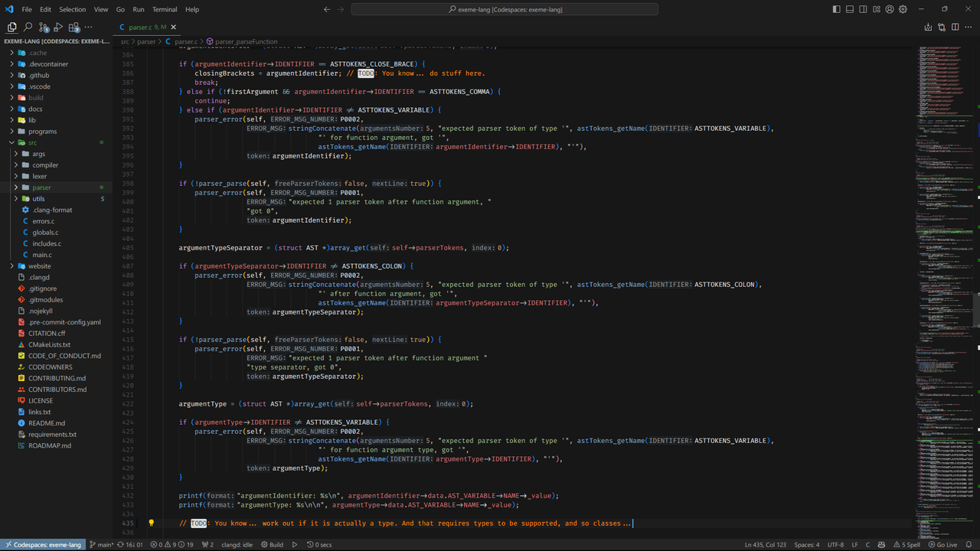Toggle the primary side bar visibility
The width and height of the screenshot is (980, 551).
(x=836, y=9)
